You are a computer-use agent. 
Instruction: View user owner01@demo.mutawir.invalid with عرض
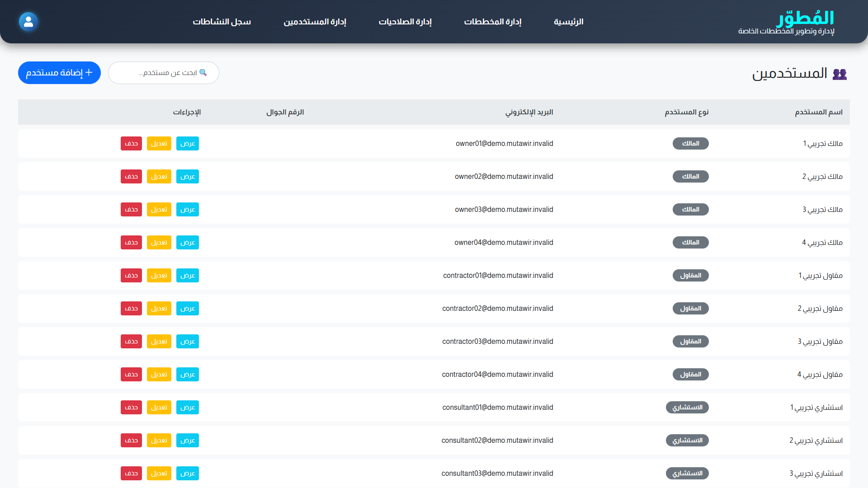(x=188, y=143)
